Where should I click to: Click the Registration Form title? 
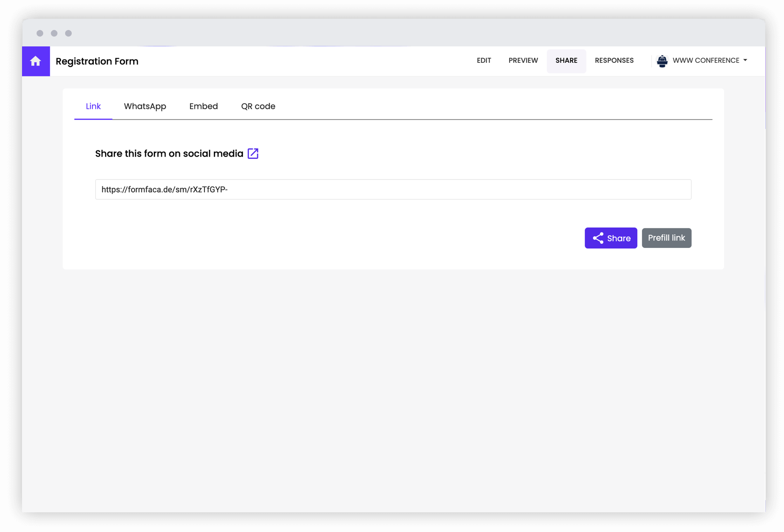pyautogui.click(x=97, y=61)
